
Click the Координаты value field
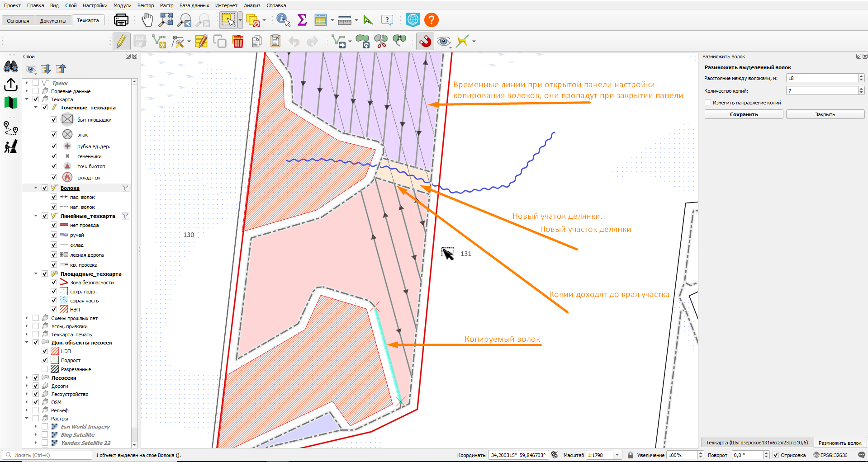[x=519, y=455]
